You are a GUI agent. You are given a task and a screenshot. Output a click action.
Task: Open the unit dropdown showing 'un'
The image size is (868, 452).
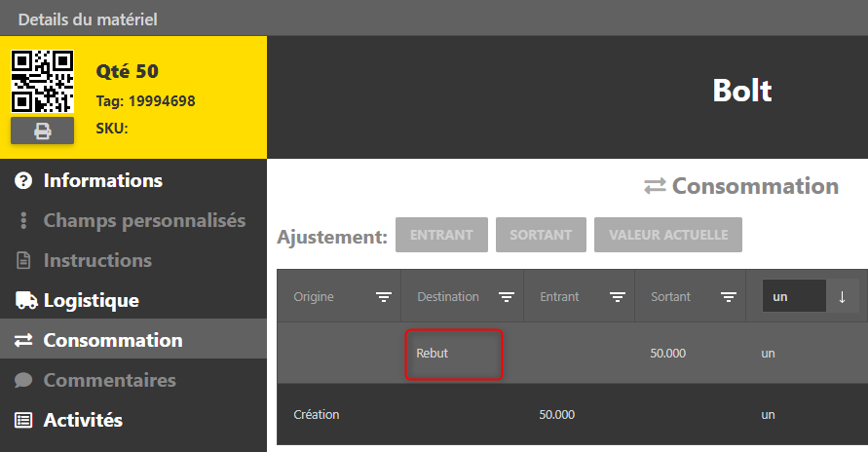point(794,296)
